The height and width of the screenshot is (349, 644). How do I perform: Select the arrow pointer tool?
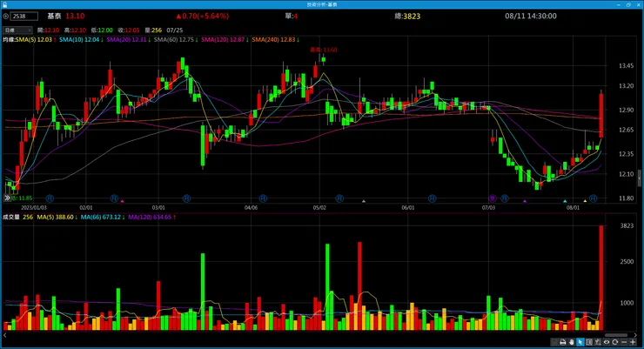pyautogui.click(x=580, y=342)
